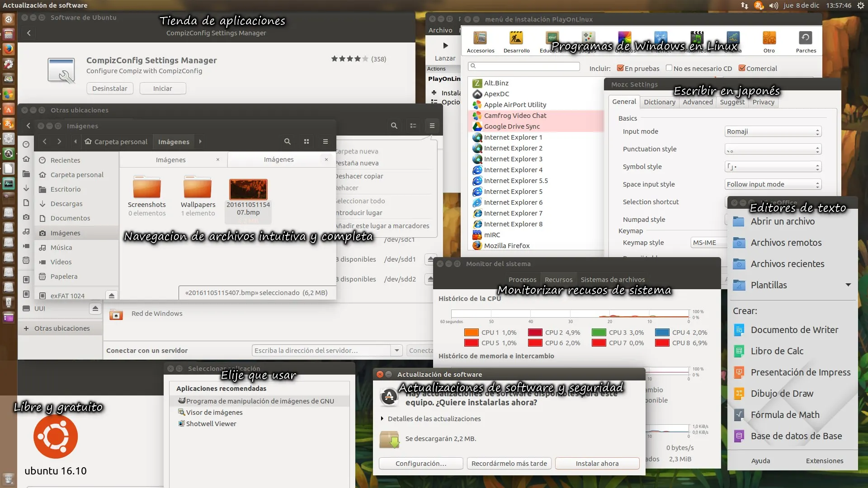This screenshot has width=868, height=488.
Task: Enable the No es necesario CD filter
Action: tap(669, 68)
